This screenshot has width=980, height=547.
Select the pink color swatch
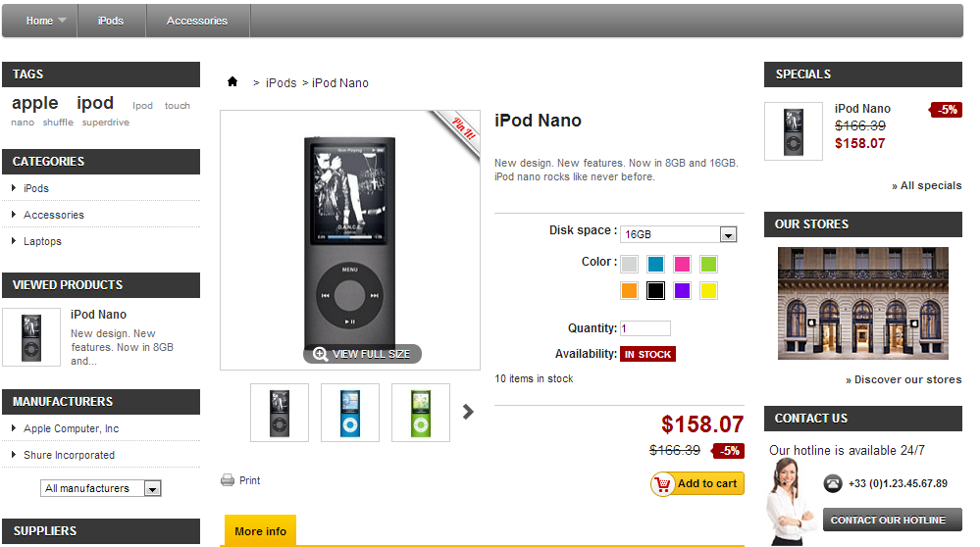[682, 264]
